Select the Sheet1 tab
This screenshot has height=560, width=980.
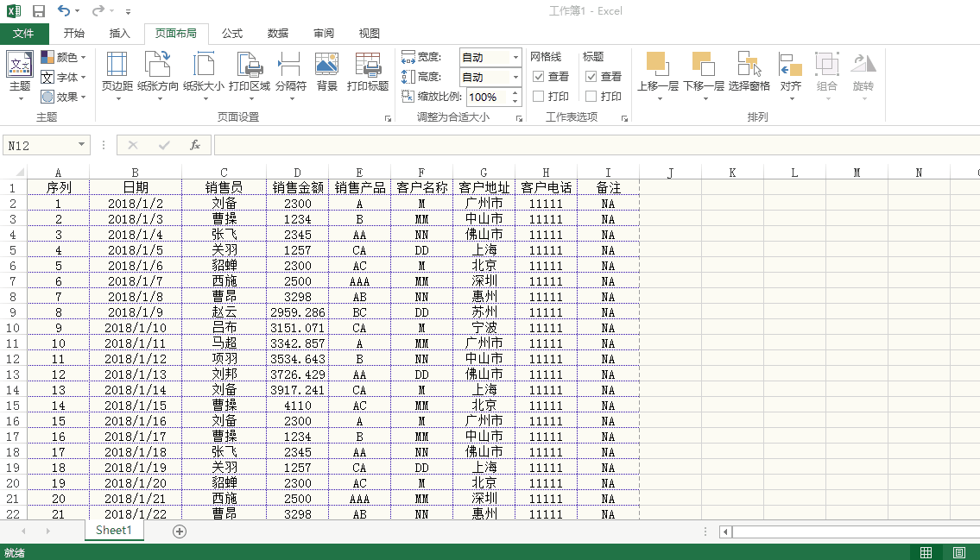[x=114, y=531]
